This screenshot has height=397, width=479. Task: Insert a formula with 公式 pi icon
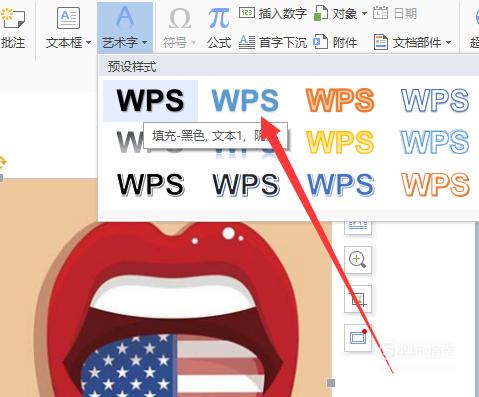pos(219,18)
